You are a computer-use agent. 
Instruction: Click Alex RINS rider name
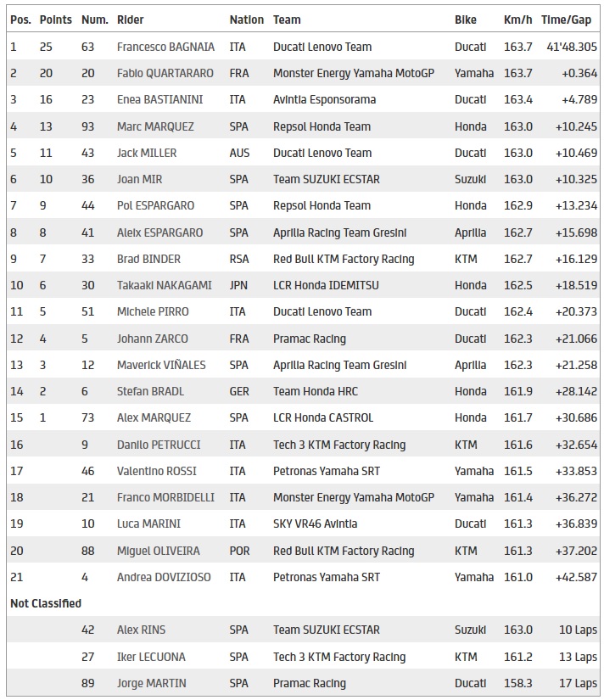point(141,630)
